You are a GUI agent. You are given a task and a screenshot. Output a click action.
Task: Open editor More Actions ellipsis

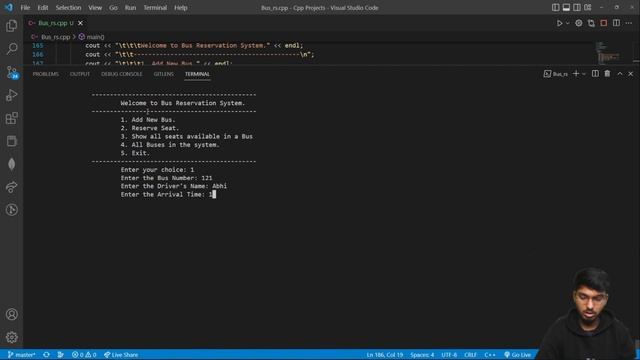coord(629,23)
